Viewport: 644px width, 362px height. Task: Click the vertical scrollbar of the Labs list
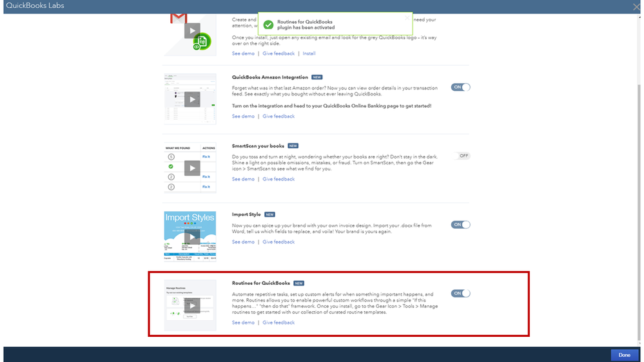639,212
